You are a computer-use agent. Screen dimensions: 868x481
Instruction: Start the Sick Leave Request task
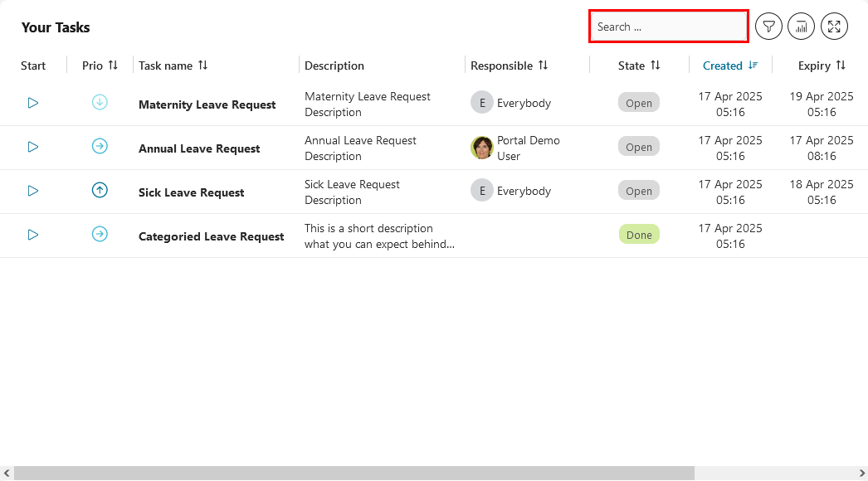coord(33,191)
